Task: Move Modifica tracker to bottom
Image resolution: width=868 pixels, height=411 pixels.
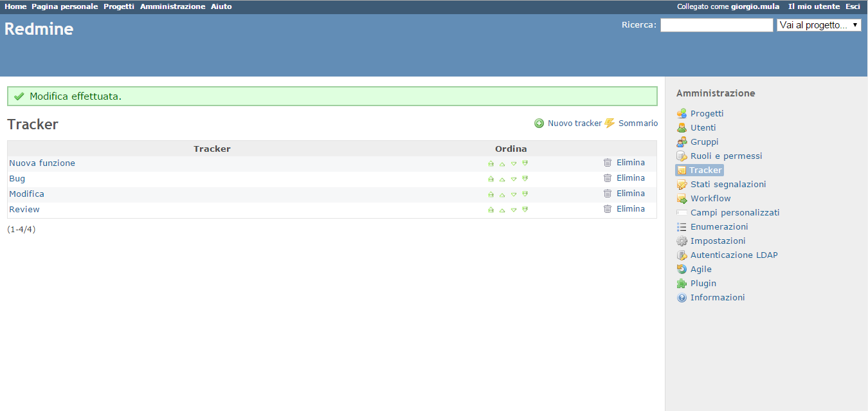Action: (x=525, y=194)
